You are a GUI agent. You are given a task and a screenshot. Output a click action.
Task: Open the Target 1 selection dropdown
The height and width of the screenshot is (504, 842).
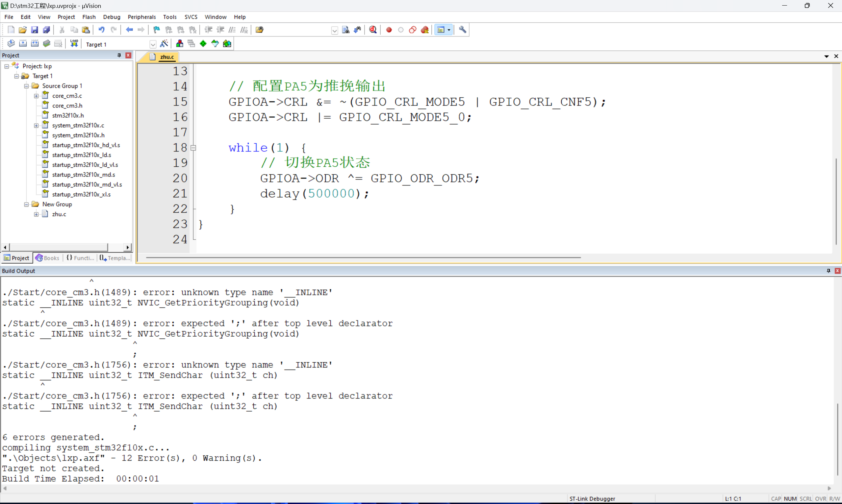pyautogui.click(x=153, y=44)
